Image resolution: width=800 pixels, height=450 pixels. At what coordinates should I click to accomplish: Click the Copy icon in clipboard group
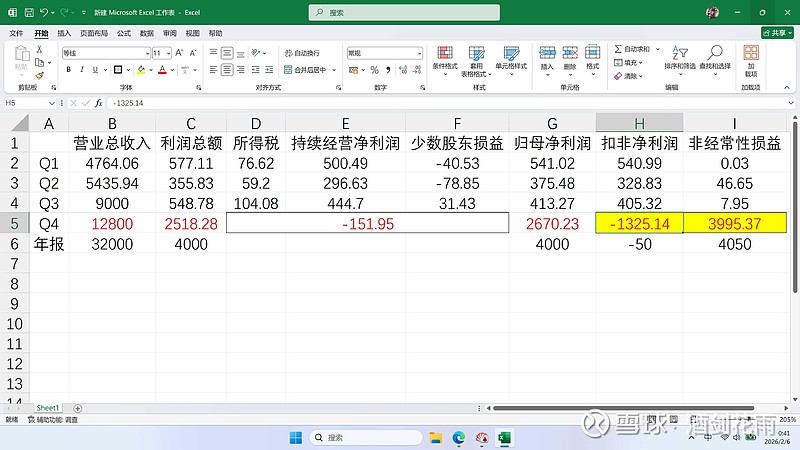(39, 62)
